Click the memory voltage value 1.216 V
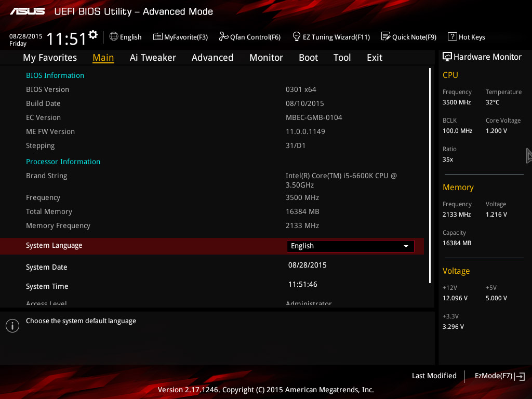Image resolution: width=532 pixels, height=399 pixels. (496, 215)
